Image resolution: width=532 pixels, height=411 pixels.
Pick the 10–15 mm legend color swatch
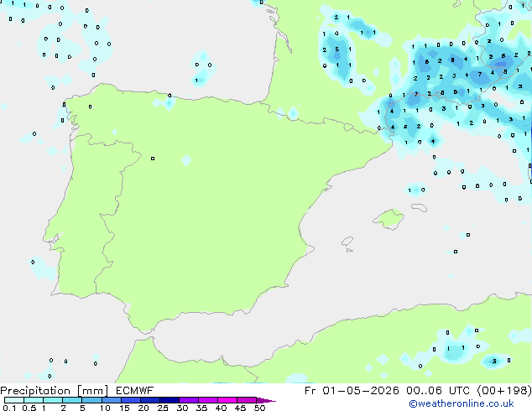click(111, 400)
